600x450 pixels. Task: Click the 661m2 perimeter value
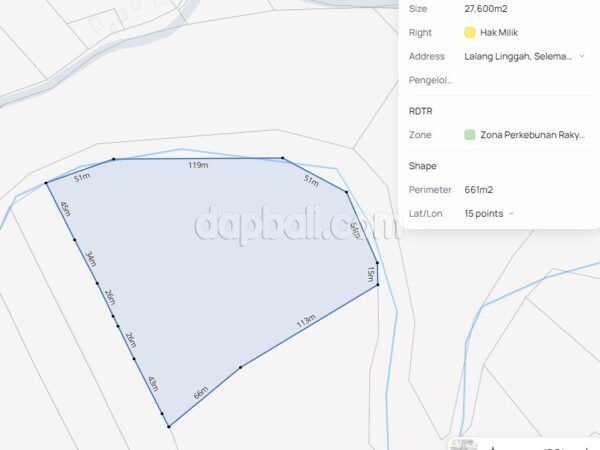pos(478,190)
